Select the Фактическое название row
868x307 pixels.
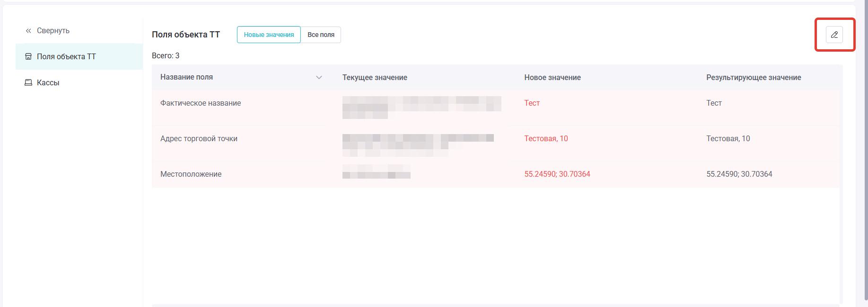point(201,103)
